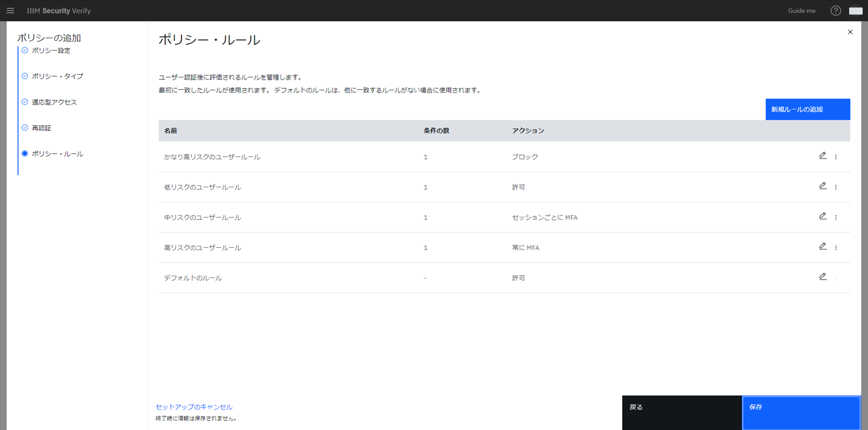This screenshot has height=430, width=868.
Task: Click セットアップのキャンセル link
Action: 194,407
